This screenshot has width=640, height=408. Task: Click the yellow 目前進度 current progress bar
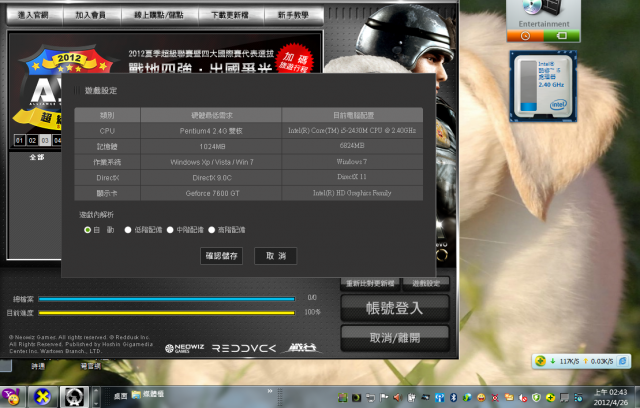[x=167, y=313]
